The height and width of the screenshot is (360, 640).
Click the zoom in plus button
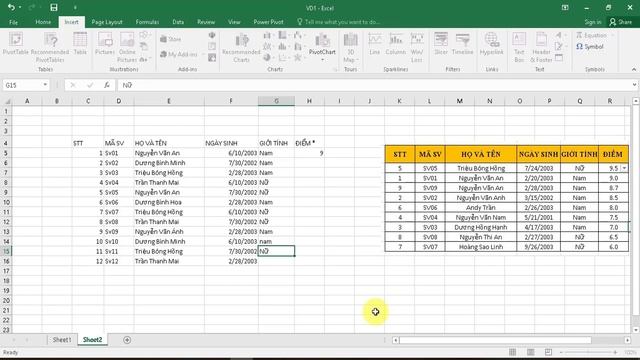(x=615, y=352)
